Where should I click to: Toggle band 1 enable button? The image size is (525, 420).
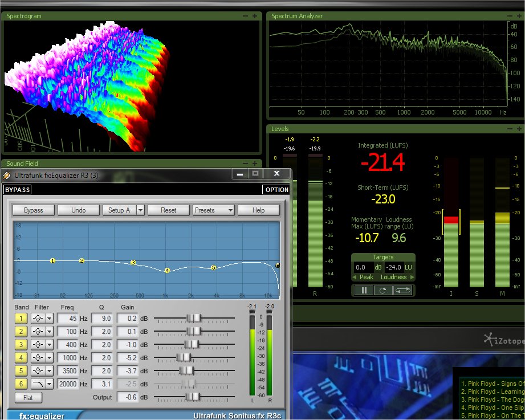pos(21,318)
